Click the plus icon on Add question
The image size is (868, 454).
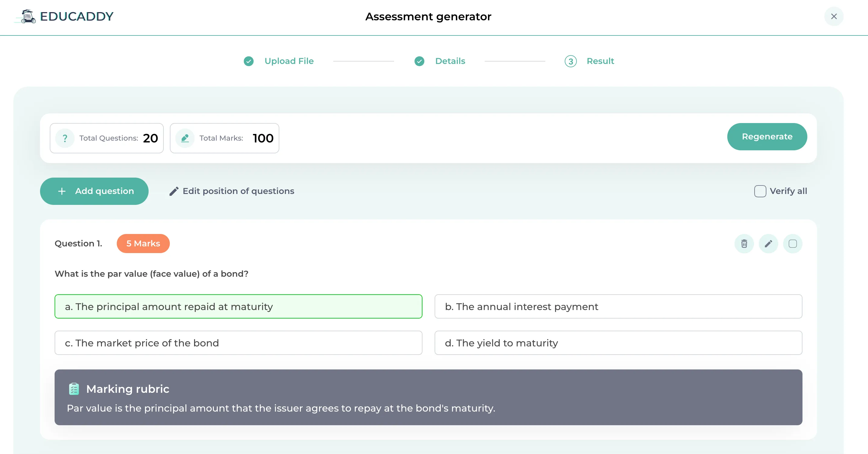[x=62, y=191]
